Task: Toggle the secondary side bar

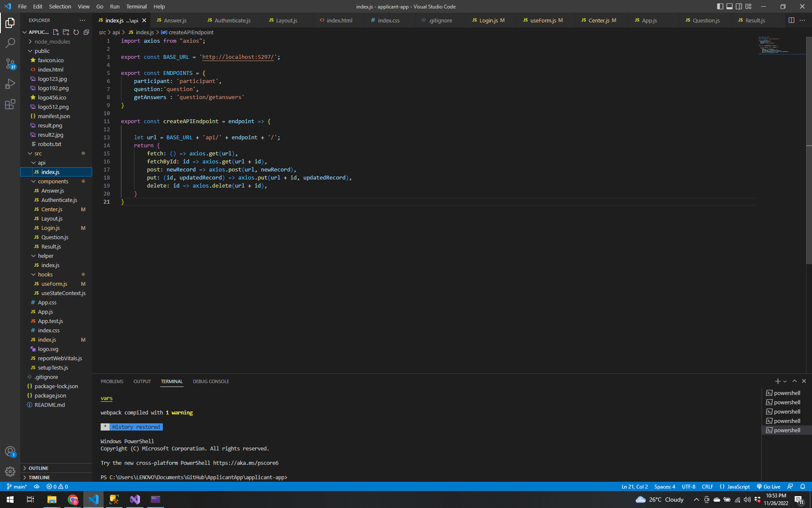Action: click(x=739, y=6)
